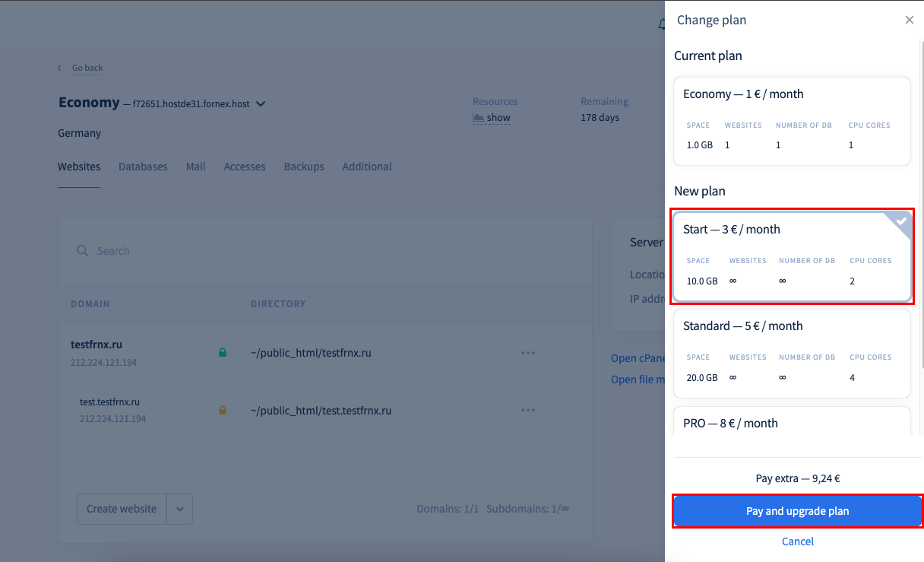Viewport: 924px width, 562px height.
Task: Open the three-dot menu for testfrnx.ru
Action: coord(528,353)
